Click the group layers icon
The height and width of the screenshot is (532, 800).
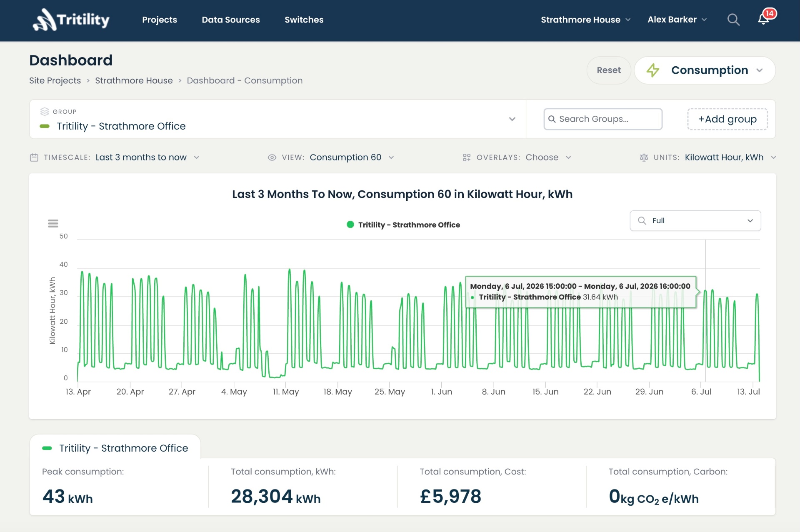click(45, 112)
